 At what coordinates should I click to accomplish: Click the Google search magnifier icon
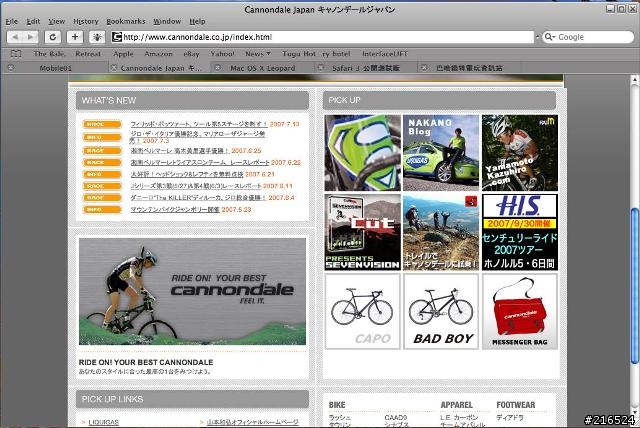pyautogui.click(x=549, y=37)
